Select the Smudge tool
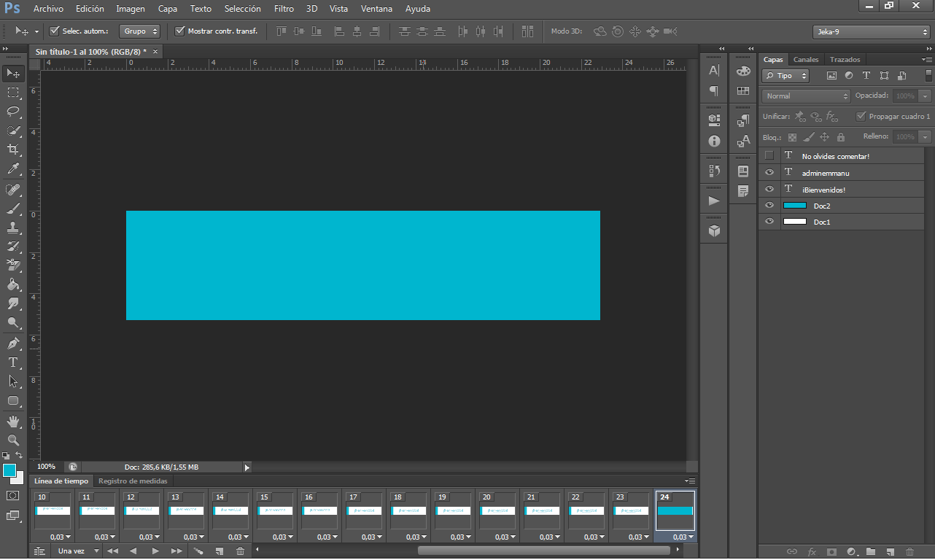The width and height of the screenshot is (935, 560). point(13,303)
